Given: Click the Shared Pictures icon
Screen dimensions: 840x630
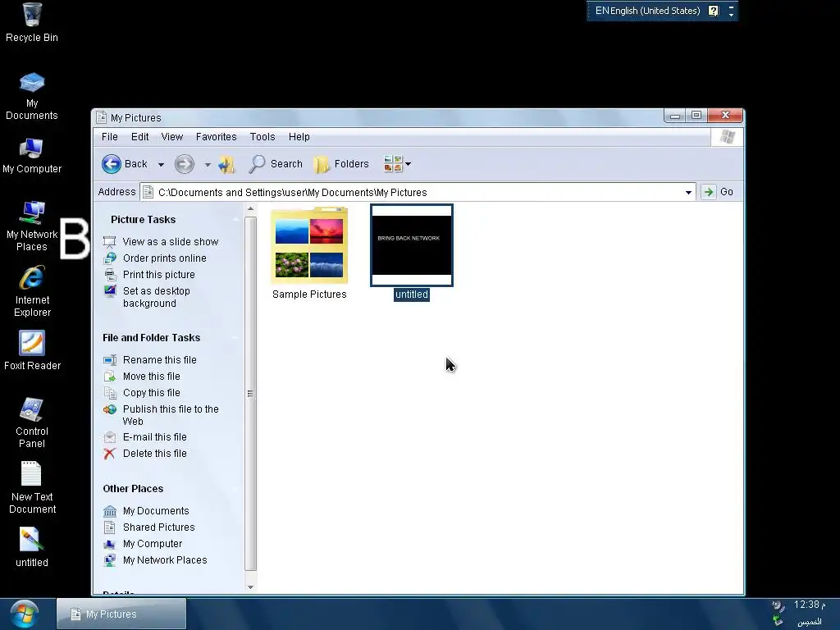Looking at the screenshot, I should (110, 527).
